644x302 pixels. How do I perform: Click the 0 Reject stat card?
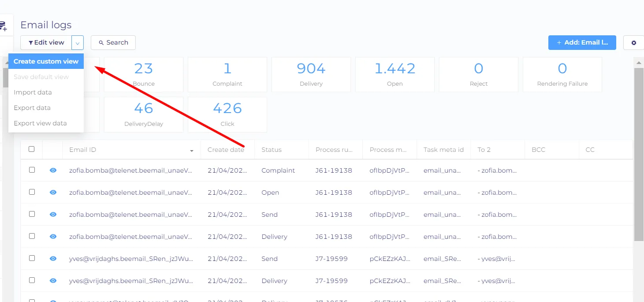[x=479, y=75]
